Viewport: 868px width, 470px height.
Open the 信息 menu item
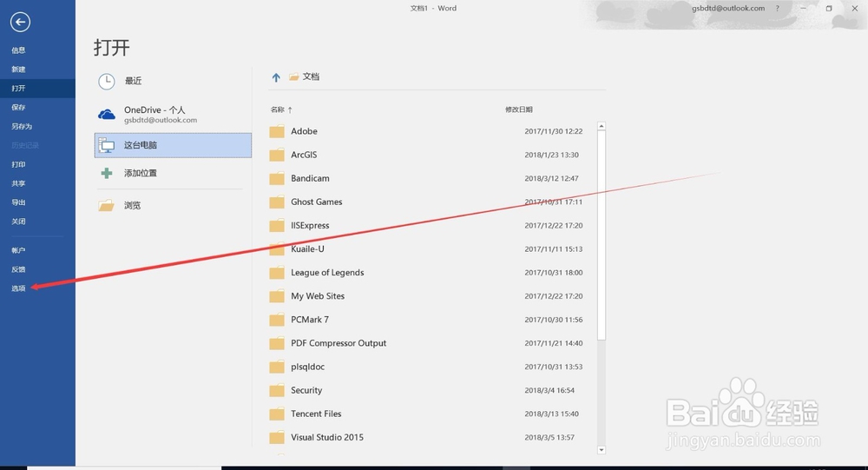[x=18, y=50]
